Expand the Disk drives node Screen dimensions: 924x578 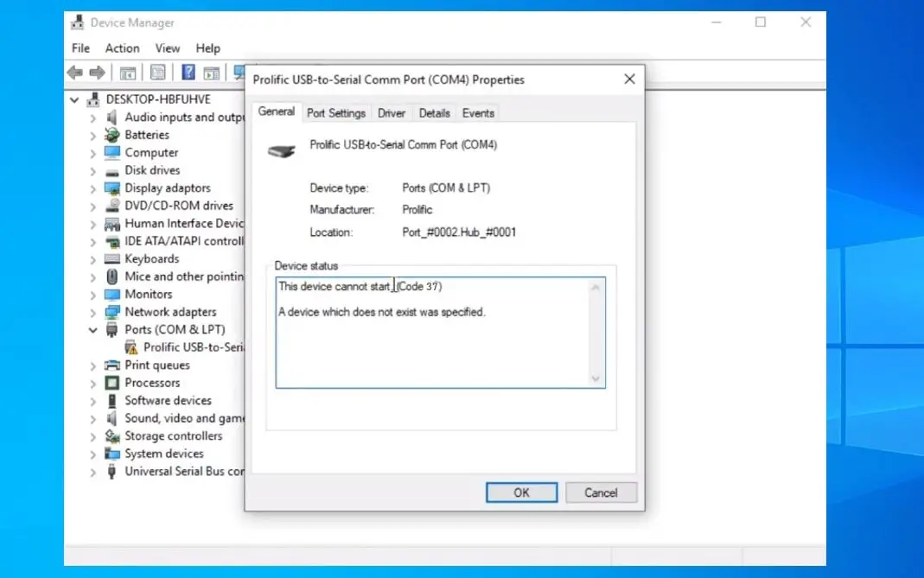[93, 171]
